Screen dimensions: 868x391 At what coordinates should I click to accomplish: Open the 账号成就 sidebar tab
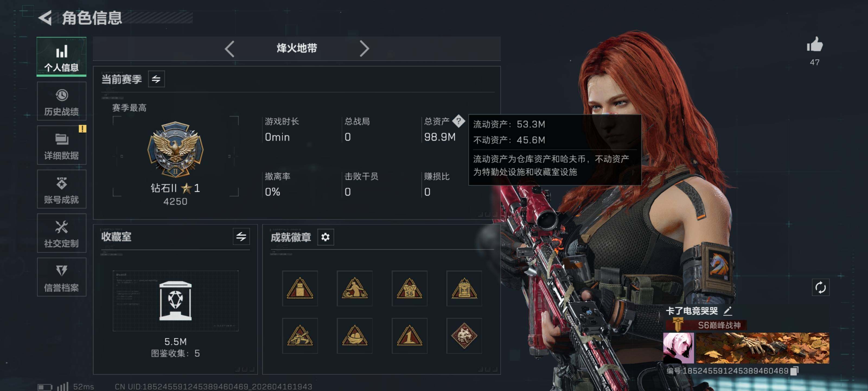click(61, 189)
